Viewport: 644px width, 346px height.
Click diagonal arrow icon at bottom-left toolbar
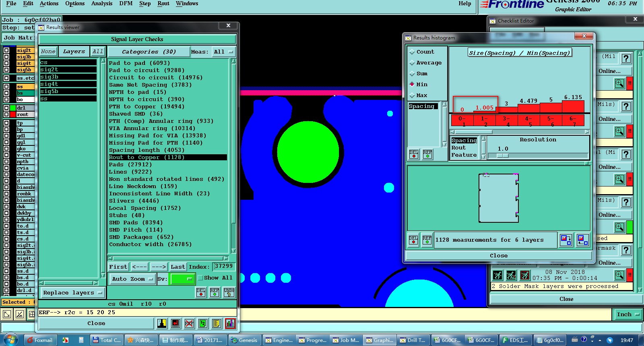pos(7,314)
